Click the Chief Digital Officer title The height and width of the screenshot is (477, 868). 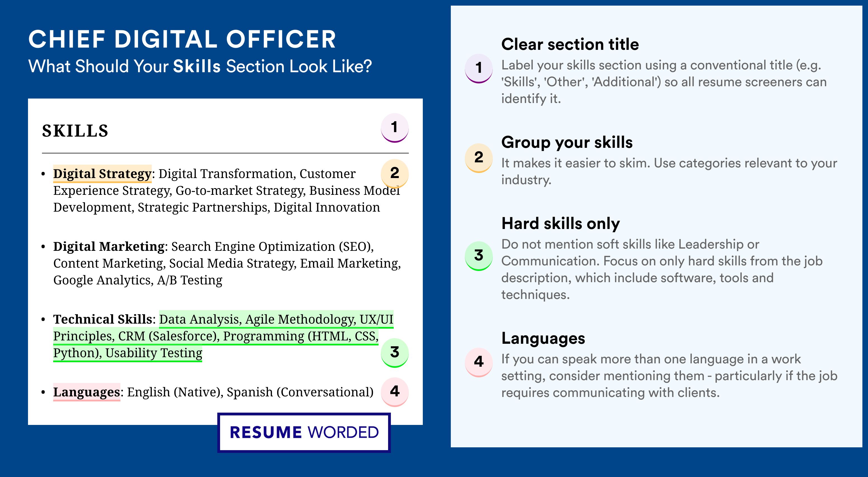pos(182,39)
